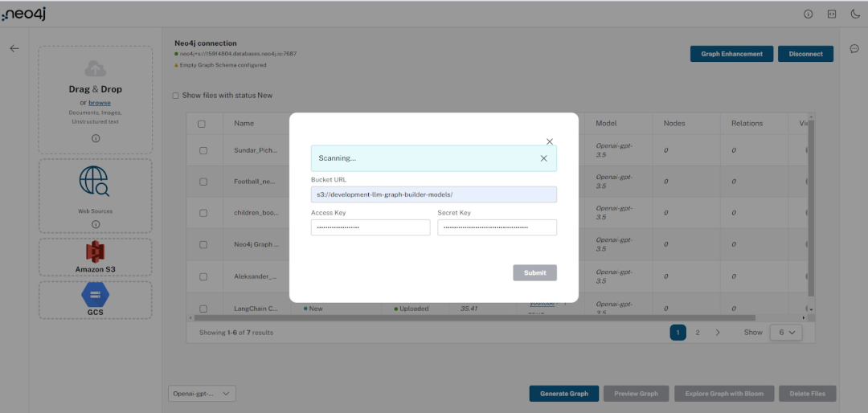This screenshot has width=868, height=413.
Task: Go to next page chevron
Action: coord(718,333)
